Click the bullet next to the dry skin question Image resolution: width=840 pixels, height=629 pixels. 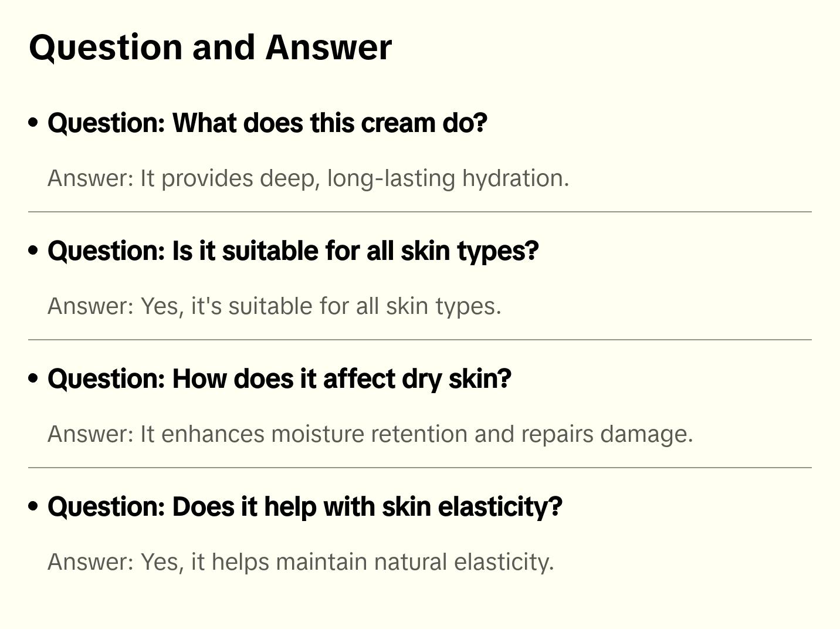point(33,378)
